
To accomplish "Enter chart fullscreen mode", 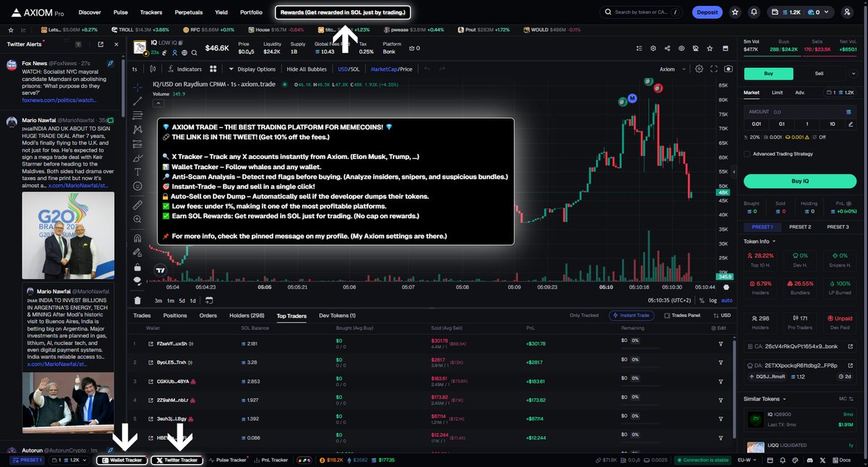I will coord(715,69).
